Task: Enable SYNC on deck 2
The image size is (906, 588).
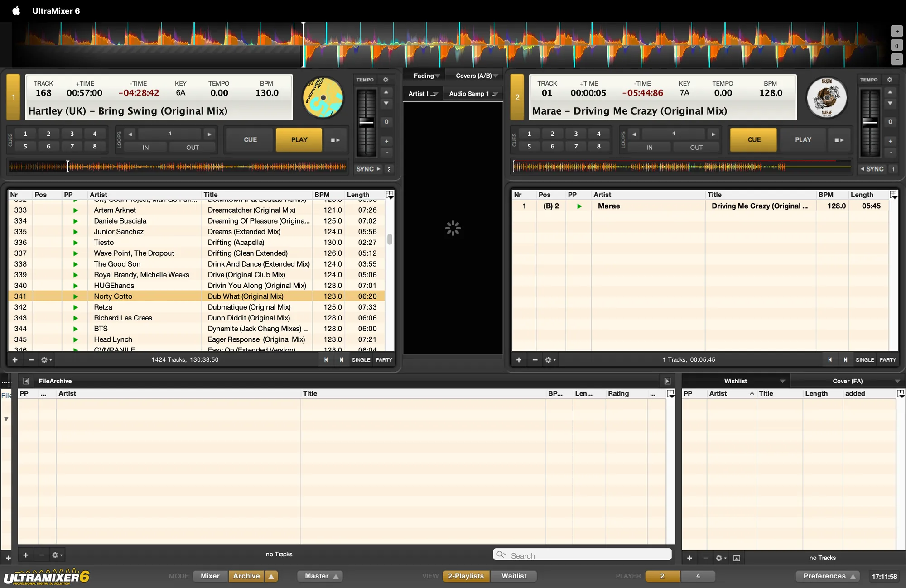Action: (x=872, y=169)
